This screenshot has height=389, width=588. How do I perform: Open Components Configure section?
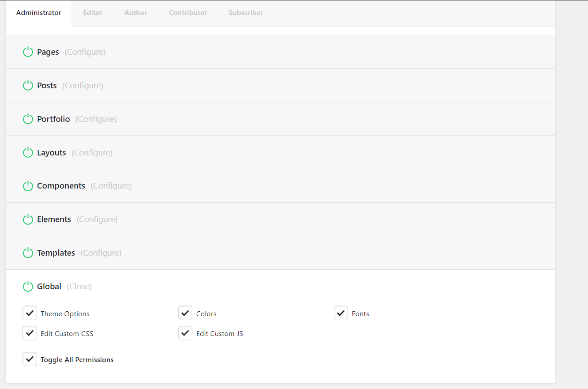[x=111, y=186]
